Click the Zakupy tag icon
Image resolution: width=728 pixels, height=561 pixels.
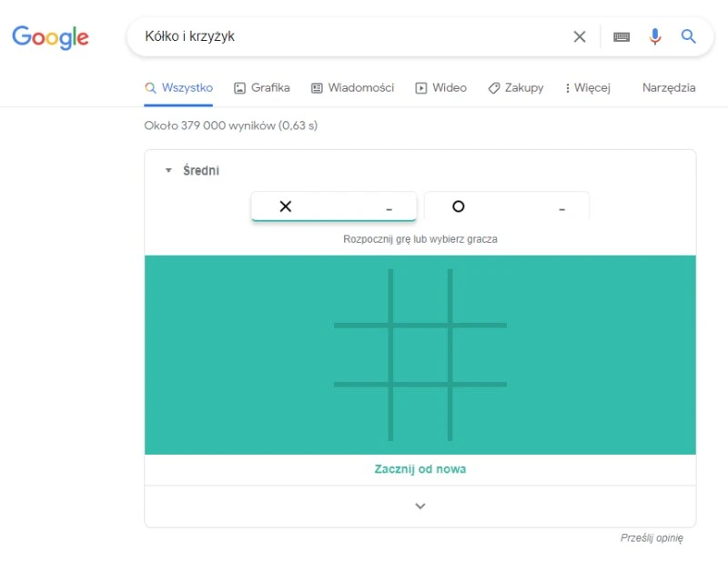[494, 88]
